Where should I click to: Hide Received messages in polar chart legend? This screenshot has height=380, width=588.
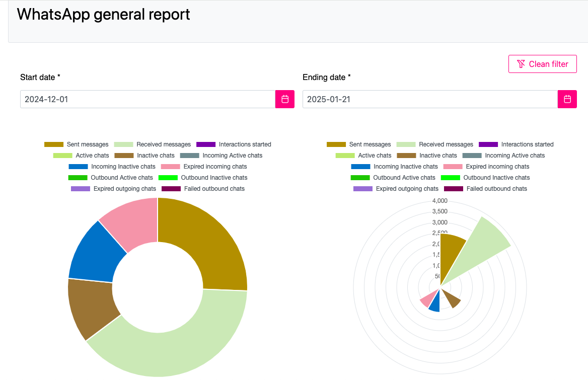[x=435, y=144]
